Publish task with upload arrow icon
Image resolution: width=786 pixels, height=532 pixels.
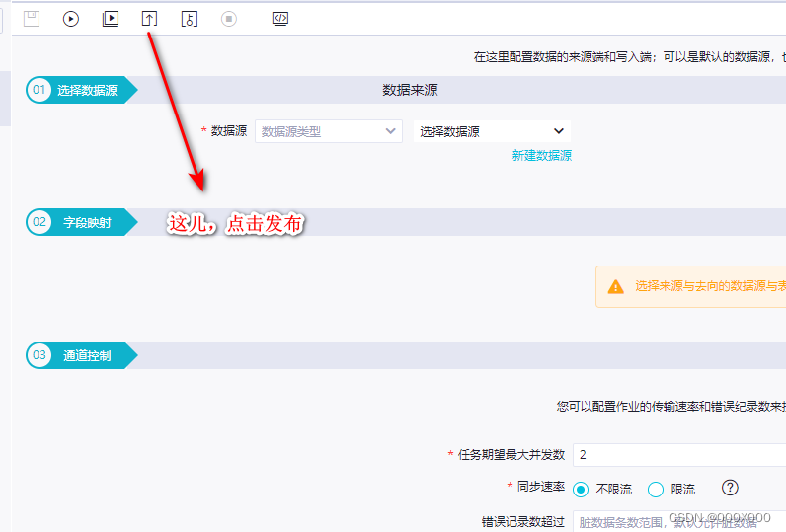tap(149, 19)
